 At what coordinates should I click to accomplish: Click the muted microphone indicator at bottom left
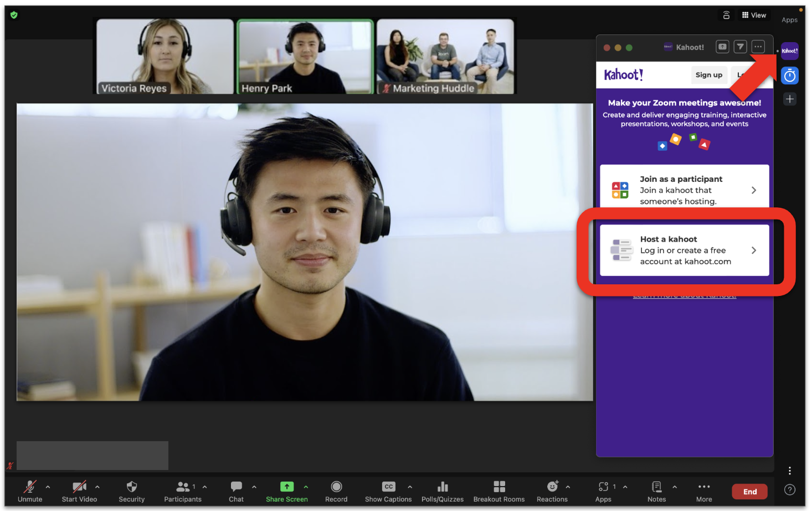point(9,466)
